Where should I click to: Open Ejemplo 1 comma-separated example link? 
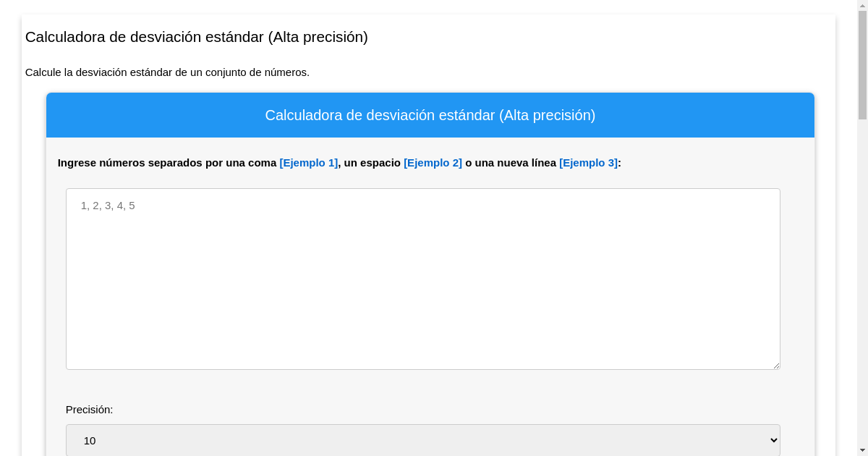[308, 163]
